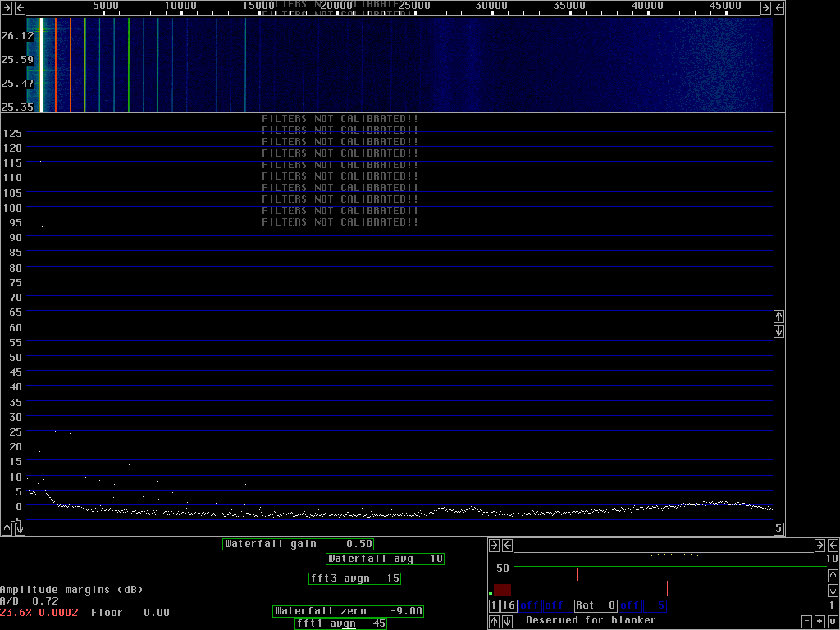Click 'Reserved for blanker' text
This screenshot has width=840, height=630.
click(591, 620)
